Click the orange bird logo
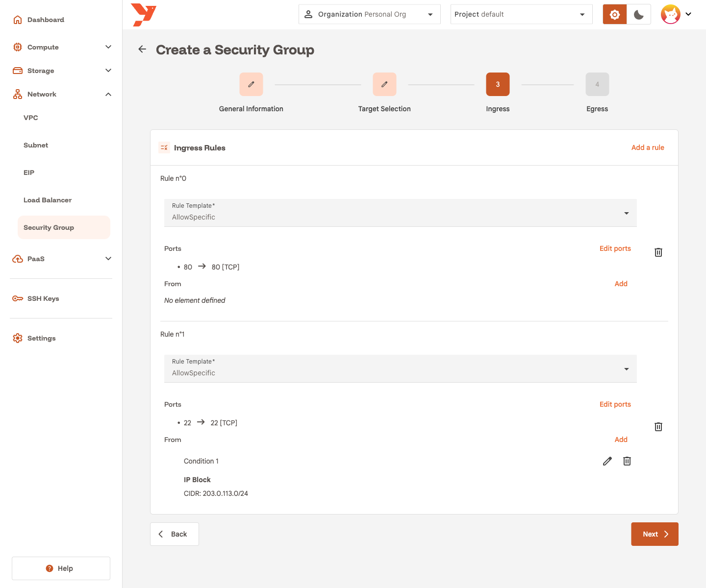Image resolution: width=706 pixels, height=588 pixels. (x=144, y=15)
